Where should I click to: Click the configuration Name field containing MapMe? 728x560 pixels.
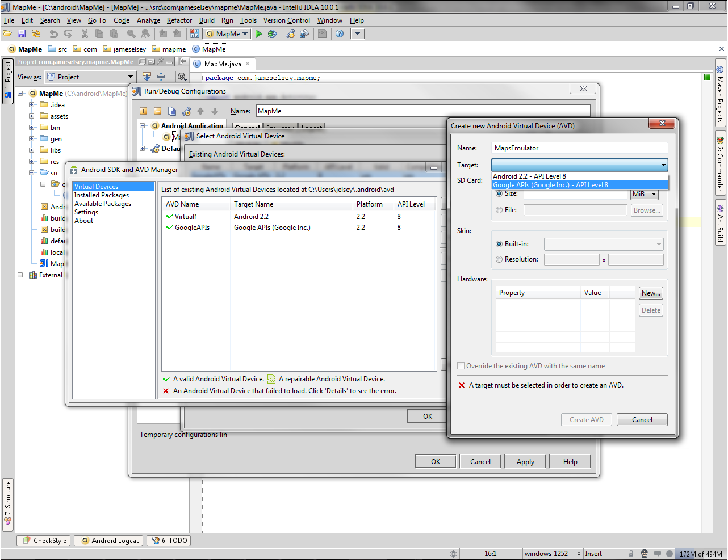(423, 111)
